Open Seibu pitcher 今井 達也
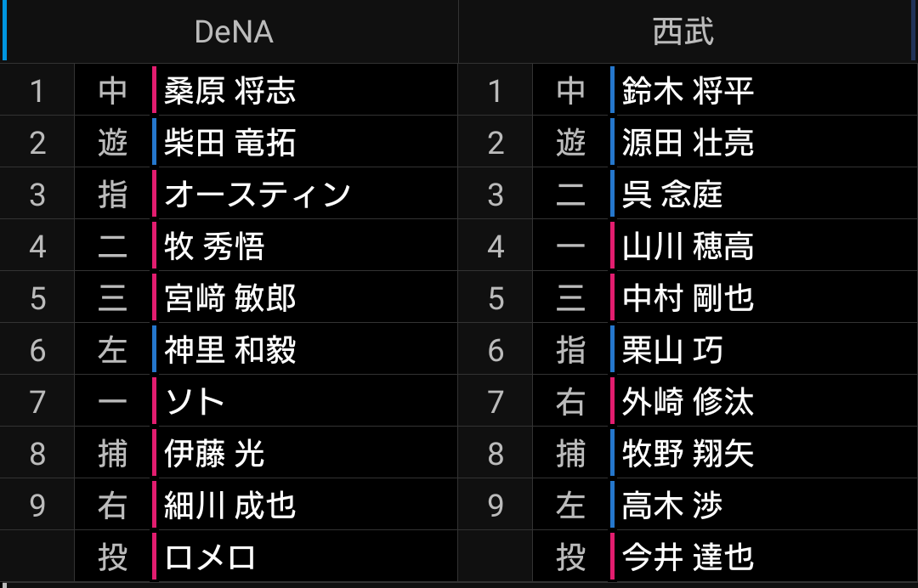 688,557
